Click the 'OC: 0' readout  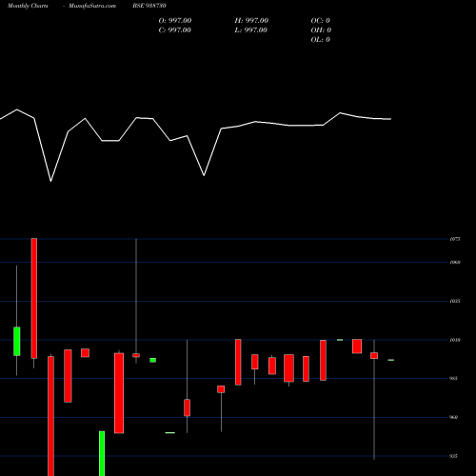point(321,21)
